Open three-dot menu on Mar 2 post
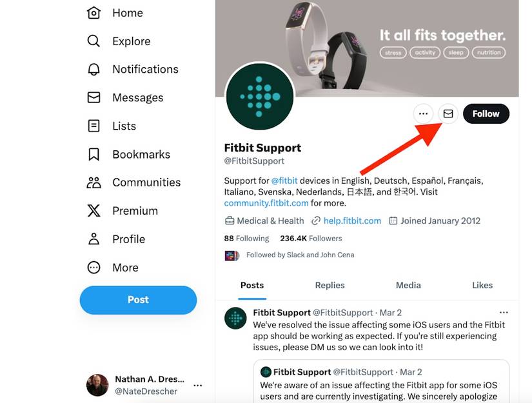Viewport: 532px width, 403px height. [504, 313]
